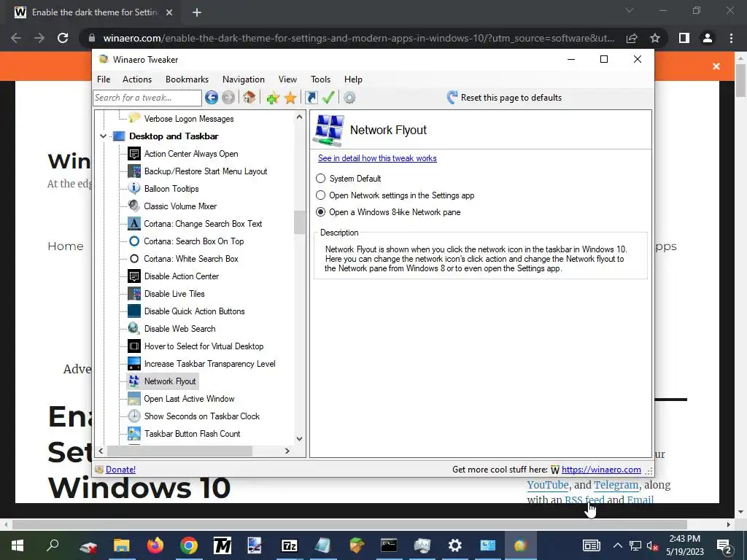This screenshot has height=560, width=747.
Task: Open Chrome side panel icon
Action: point(684,38)
